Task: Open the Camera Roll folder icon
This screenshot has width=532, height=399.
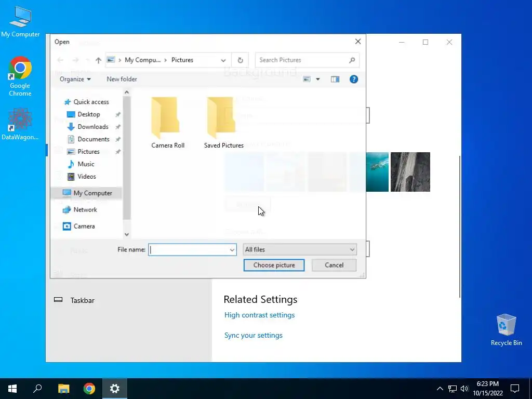Action: [x=165, y=117]
